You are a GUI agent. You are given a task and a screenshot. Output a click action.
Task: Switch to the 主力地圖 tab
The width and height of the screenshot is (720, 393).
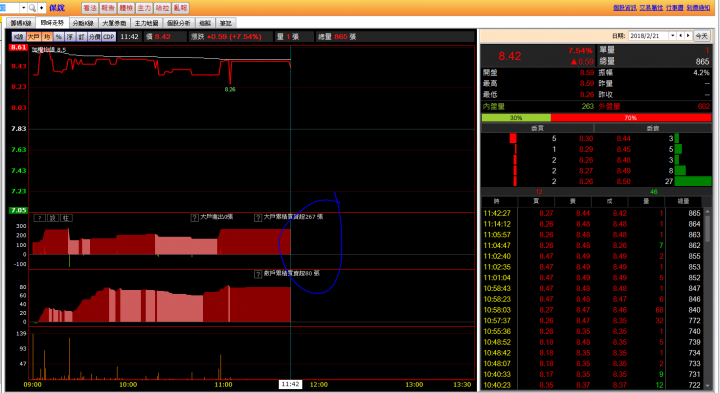tap(146, 23)
